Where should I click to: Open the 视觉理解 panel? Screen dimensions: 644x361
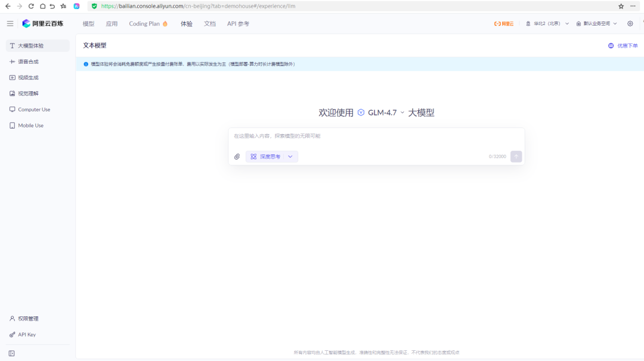29,93
